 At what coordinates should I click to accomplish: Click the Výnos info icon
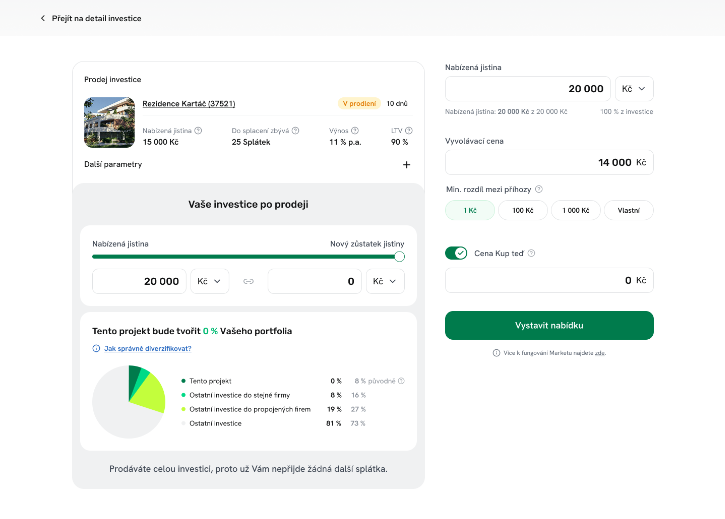(x=355, y=130)
